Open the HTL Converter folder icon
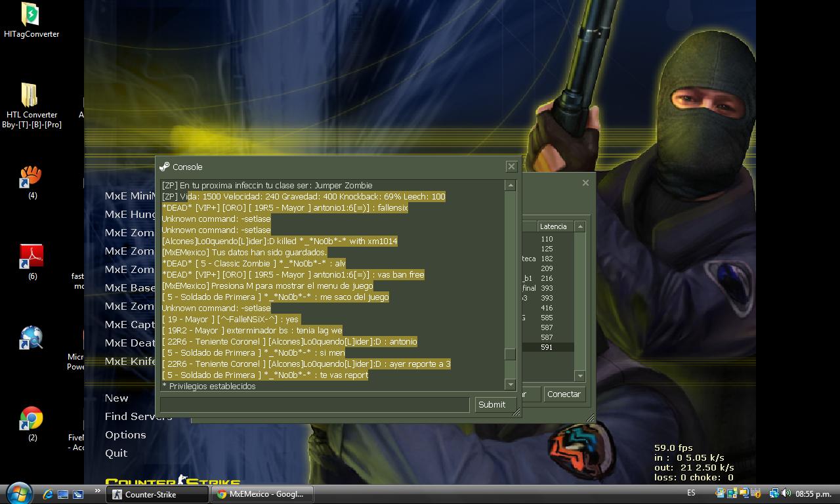This screenshot has width=840, height=504. [x=31, y=105]
